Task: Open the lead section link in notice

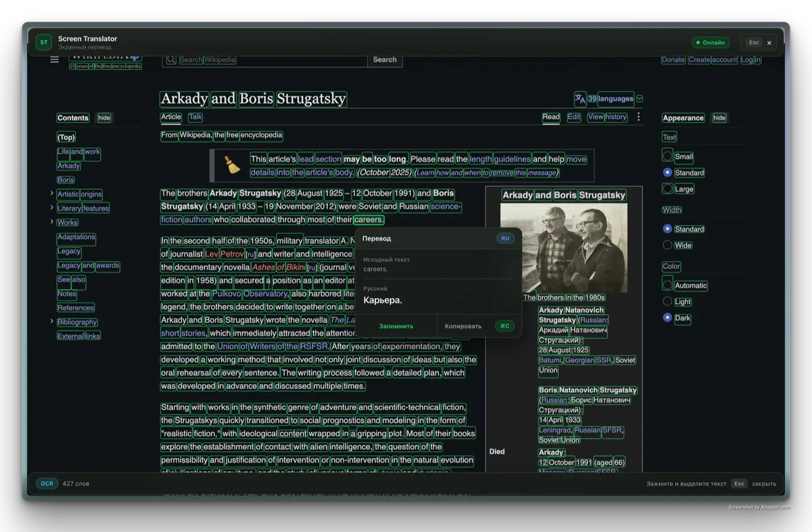Action: (320, 159)
